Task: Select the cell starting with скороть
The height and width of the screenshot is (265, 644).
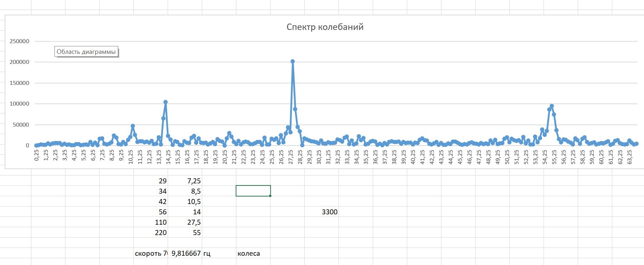Action: 151,253
